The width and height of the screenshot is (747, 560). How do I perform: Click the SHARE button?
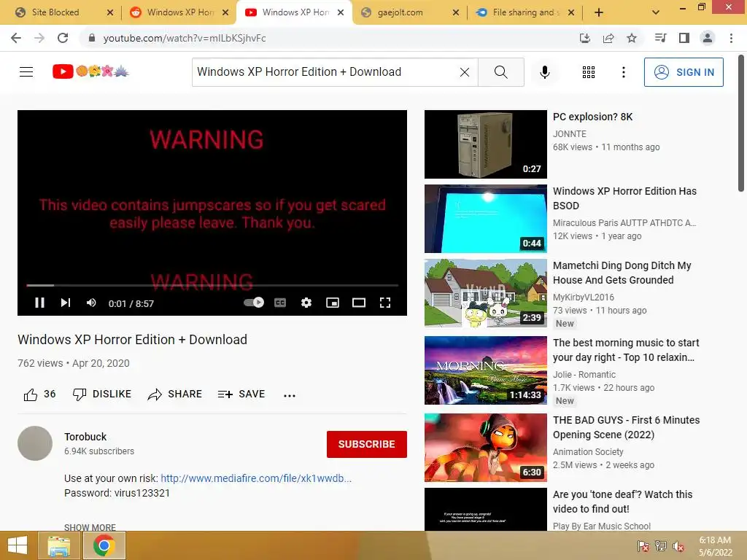(x=175, y=394)
